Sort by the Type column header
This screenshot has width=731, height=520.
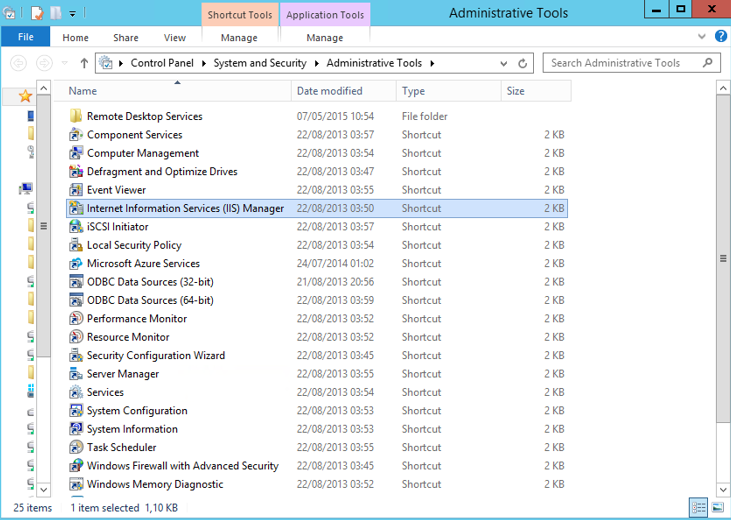pyautogui.click(x=448, y=91)
